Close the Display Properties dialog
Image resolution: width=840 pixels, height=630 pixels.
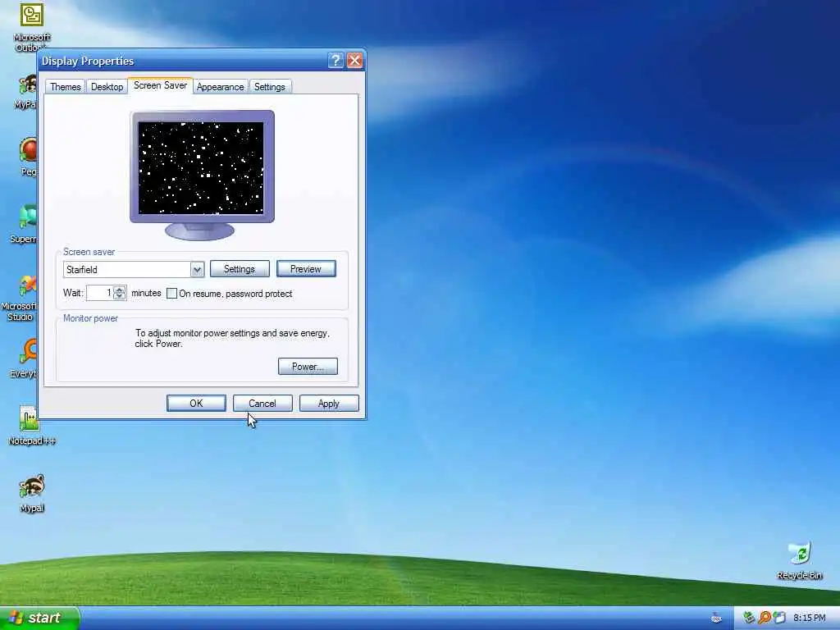coord(354,61)
